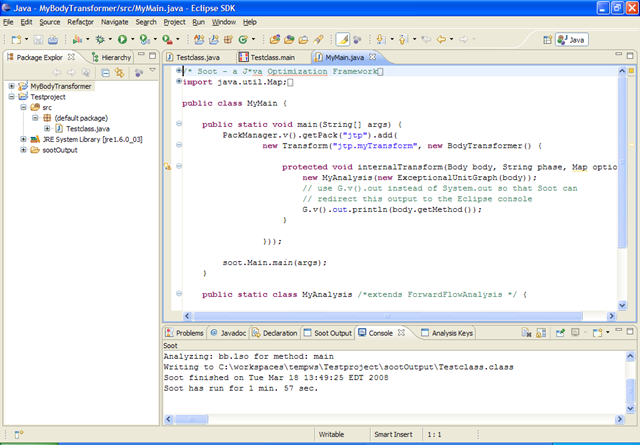Click the Next Annotation arrow icon
This screenshot has height=445, width=640.
[381, 40]
